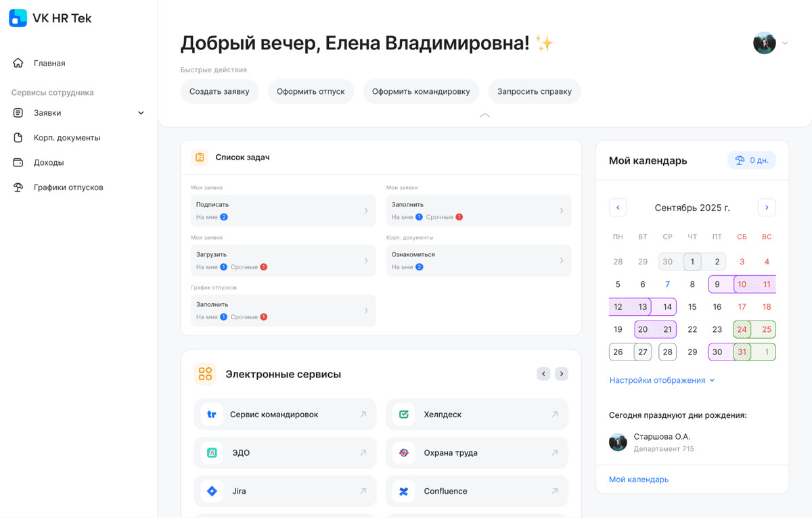The height and width of the screenshot is (518, 812).
Task: Show previous electronic services page
Action: [x=543, y=373]
